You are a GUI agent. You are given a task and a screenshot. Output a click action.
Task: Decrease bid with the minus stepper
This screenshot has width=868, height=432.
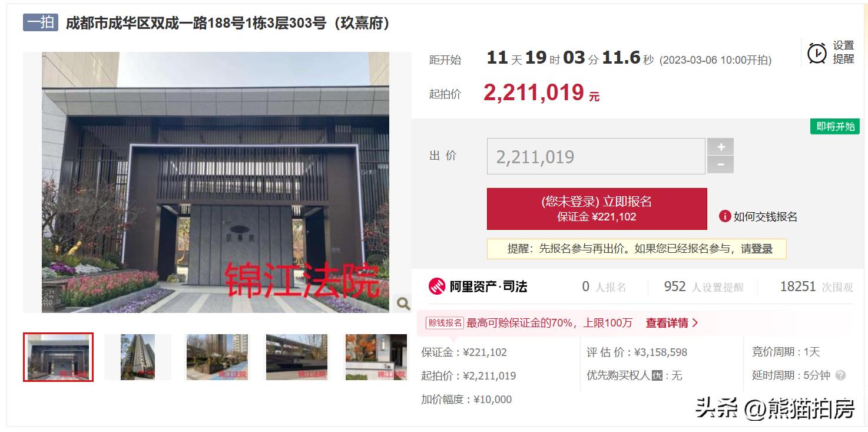coord(721,165)
